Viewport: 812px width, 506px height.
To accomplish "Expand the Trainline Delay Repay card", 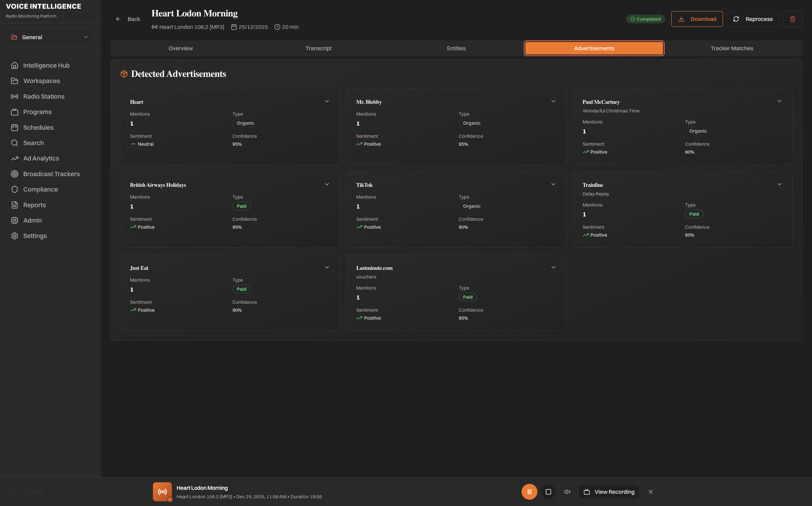I will tap(779, 184).
